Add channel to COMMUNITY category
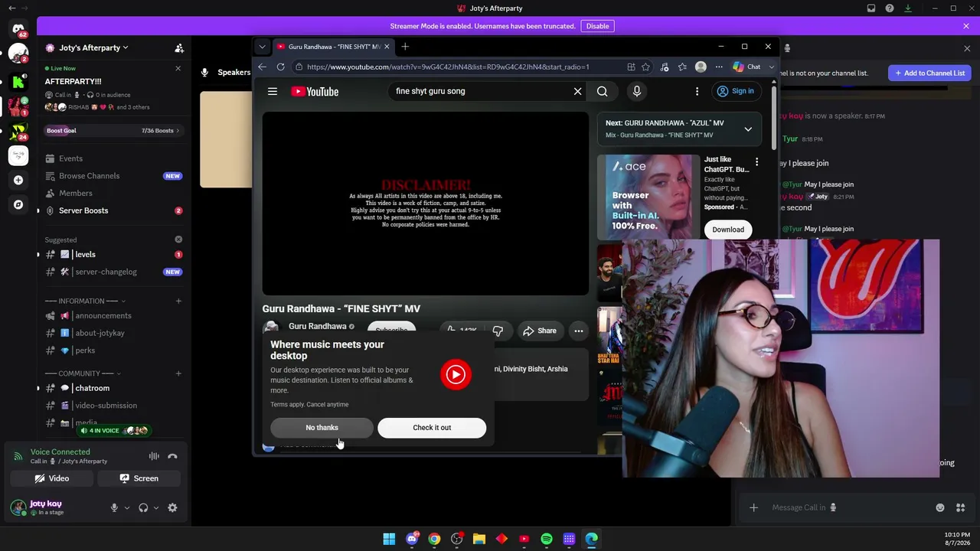The height and width of the screenshot is (551, 980). coord(178,373)
